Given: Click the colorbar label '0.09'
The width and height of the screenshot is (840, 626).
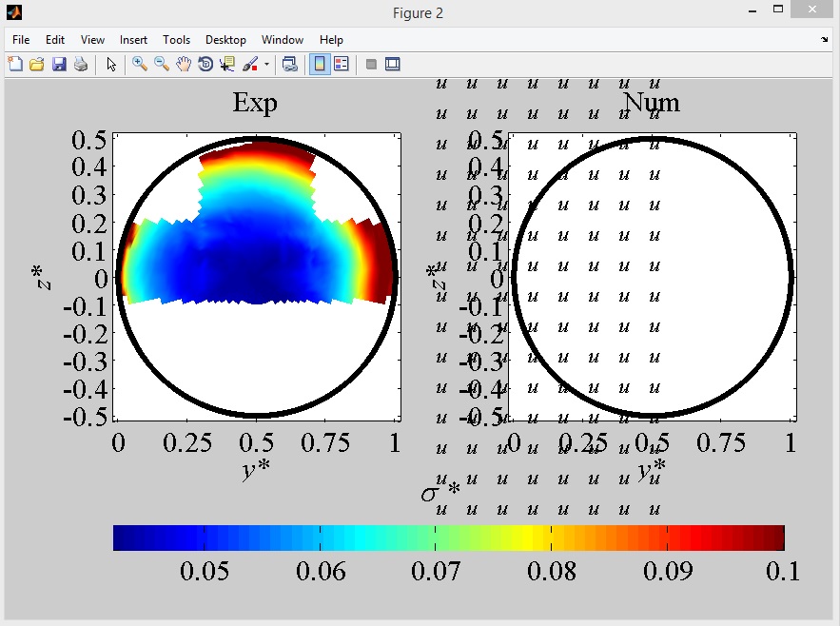Looking at the screenshot, I should click(668, 572).
